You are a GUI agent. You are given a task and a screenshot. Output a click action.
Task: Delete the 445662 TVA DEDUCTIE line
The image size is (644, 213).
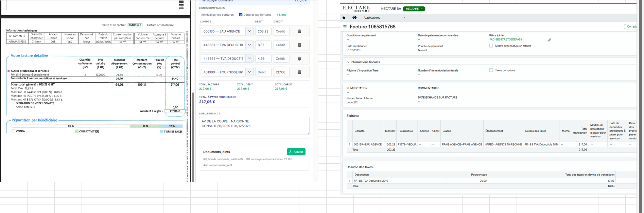(x=299, y=59)
